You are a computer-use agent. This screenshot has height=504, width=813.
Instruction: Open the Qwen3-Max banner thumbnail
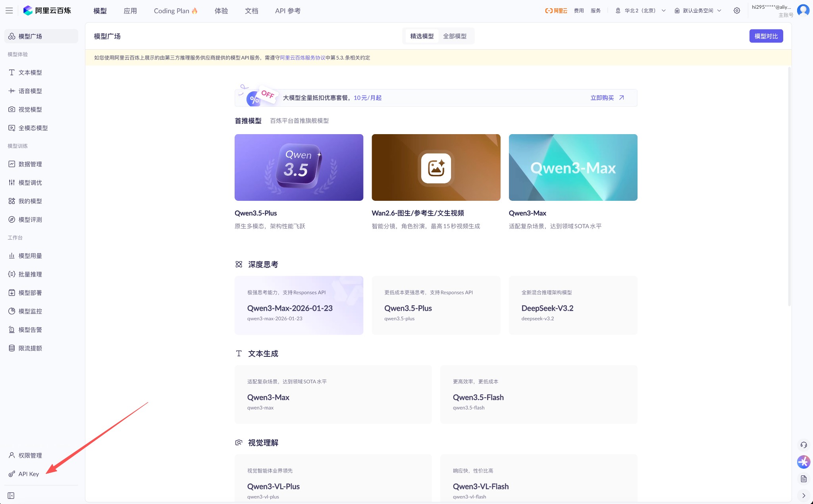click(573, 167)
